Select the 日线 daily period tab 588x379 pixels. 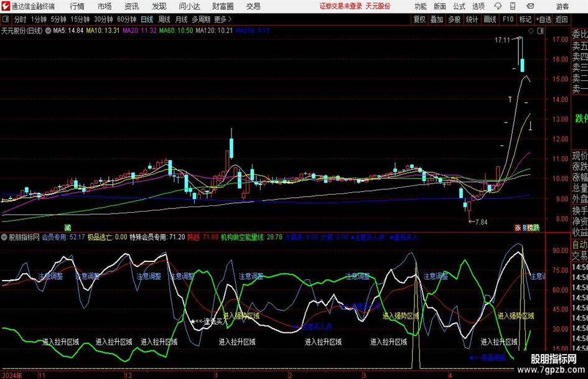click(x=147, y=19)
